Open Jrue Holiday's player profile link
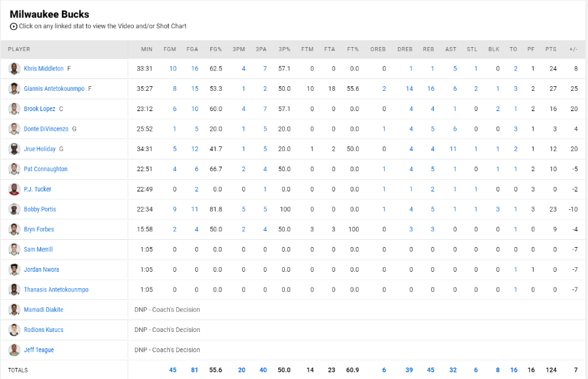This screenshot has width=588, height=379. coord(40,149)
